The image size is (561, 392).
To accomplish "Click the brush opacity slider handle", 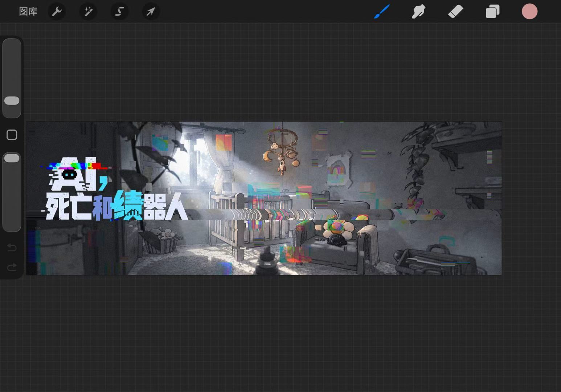I will pyautogui.click(x=12, y=158).
